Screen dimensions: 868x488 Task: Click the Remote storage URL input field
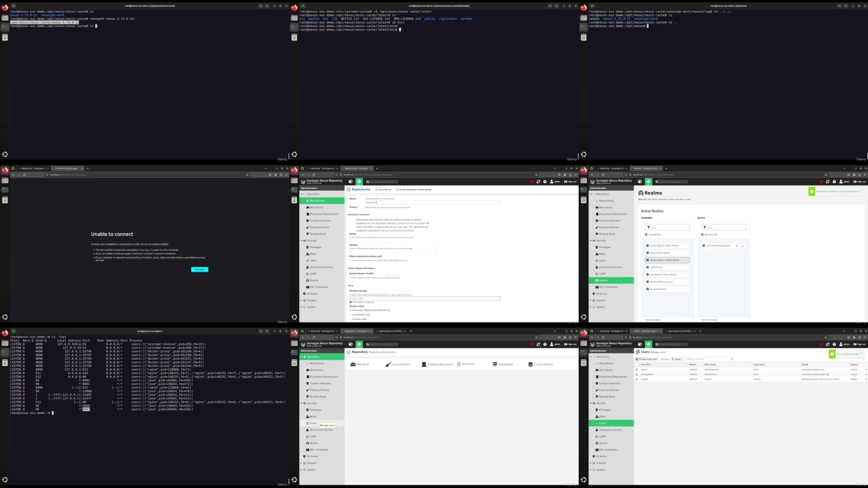tap(425, 298)
